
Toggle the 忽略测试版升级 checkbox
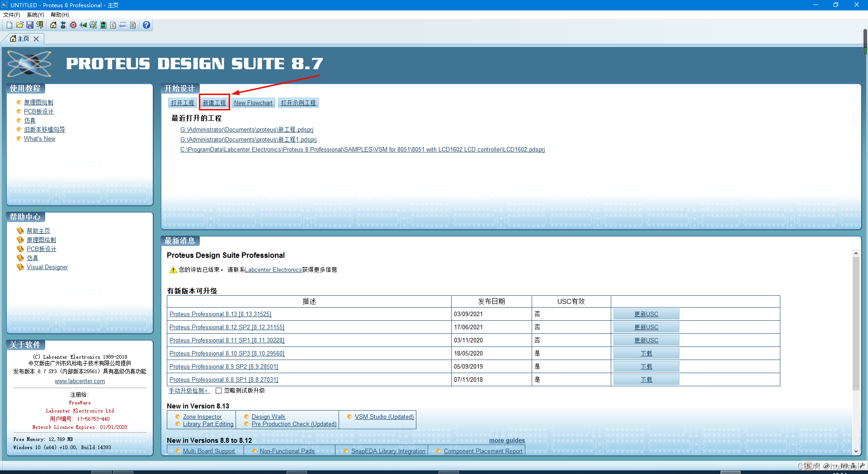(218, 391)
